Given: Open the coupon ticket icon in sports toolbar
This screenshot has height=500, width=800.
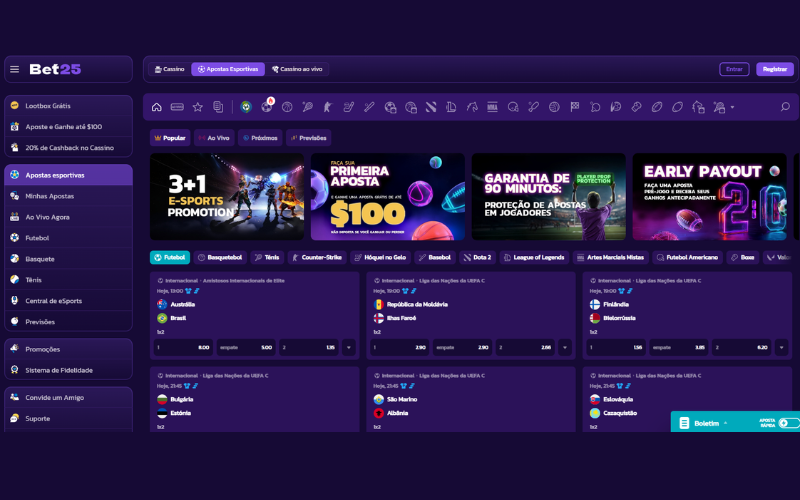Looking at the screenshot, I should tap(177, 107).
